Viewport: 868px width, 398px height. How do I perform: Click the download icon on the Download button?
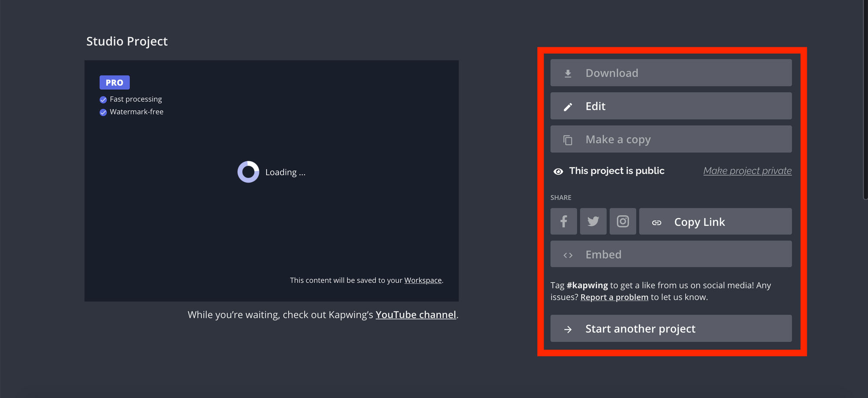coord(568,72)
